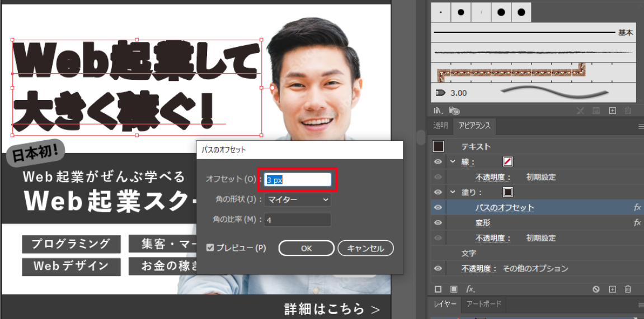This screenshot has height=319, width=644.
Task: Select the fifth round calligraphic brush
Action: tap(521, 12)
